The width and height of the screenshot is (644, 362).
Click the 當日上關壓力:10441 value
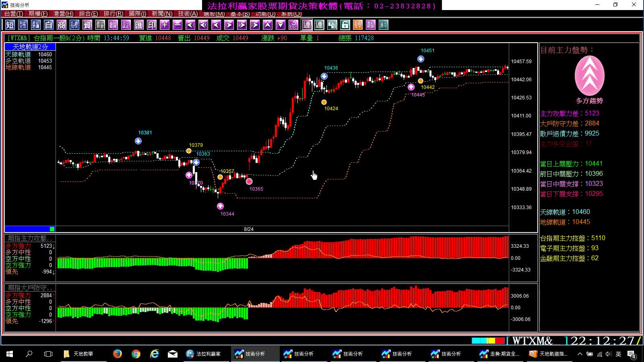coord(571,164)
